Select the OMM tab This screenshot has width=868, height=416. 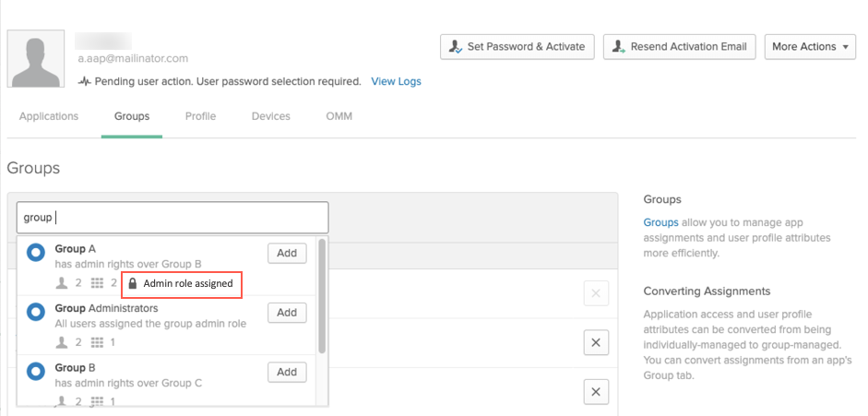(x=339, y=117)
